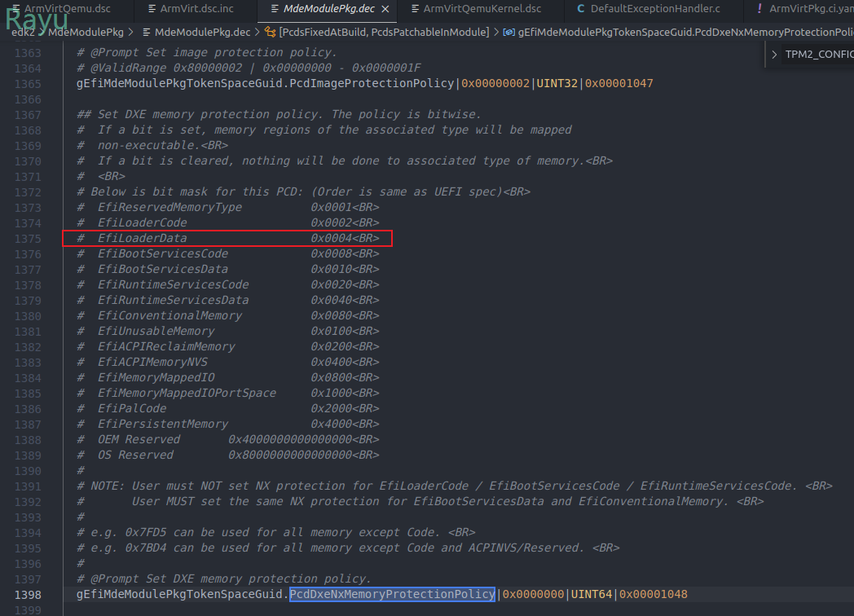Click PcdImageProtectionPolicy on line 1365
The image size is (854, 616).
click(372, 83)
